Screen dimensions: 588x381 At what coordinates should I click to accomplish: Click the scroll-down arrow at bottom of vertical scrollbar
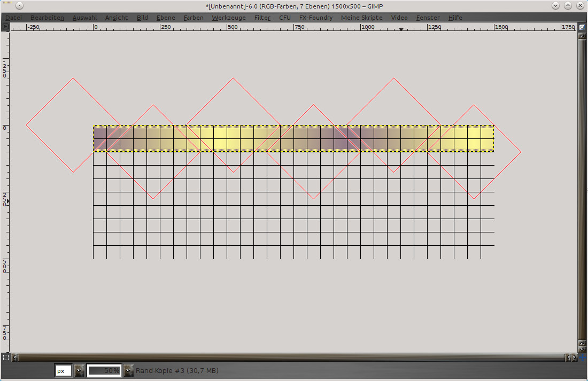[582, 349]
